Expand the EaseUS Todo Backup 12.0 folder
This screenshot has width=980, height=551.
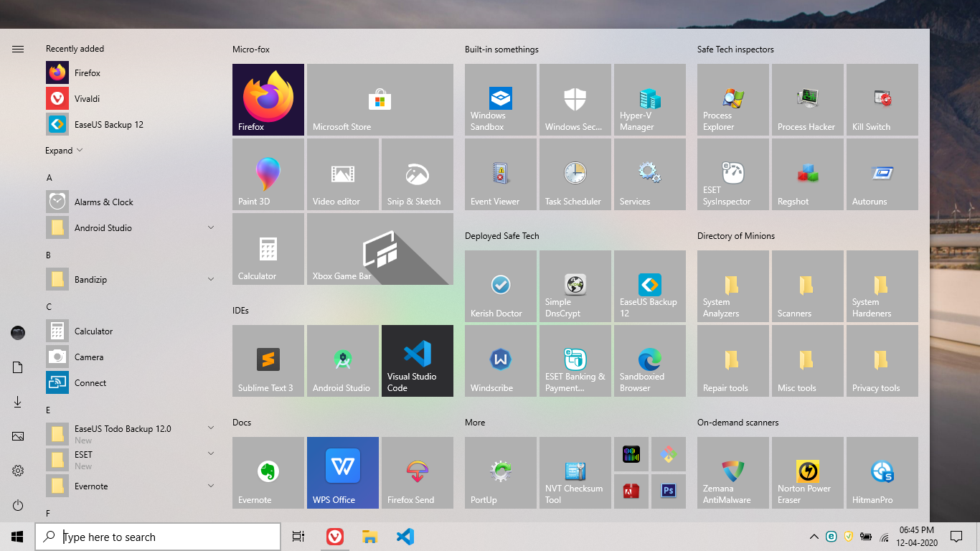(211, 428)
